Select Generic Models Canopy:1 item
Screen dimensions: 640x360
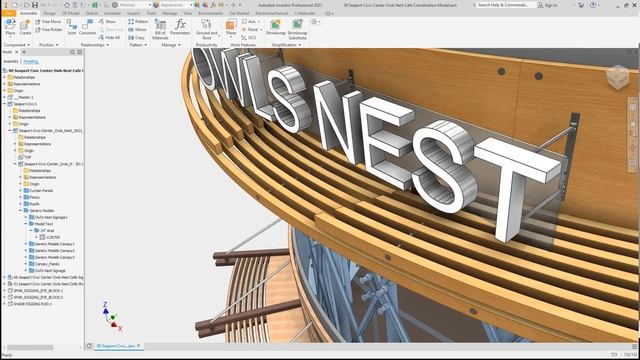click(52, 244)
